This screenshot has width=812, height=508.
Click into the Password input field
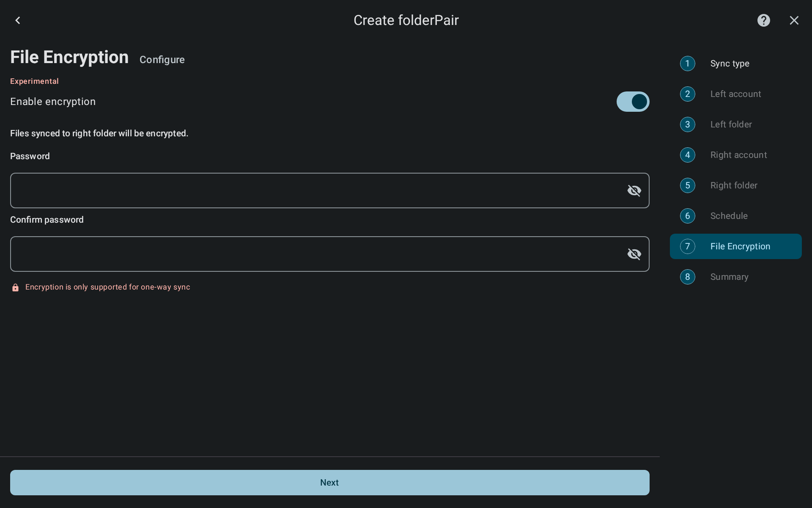329,190
